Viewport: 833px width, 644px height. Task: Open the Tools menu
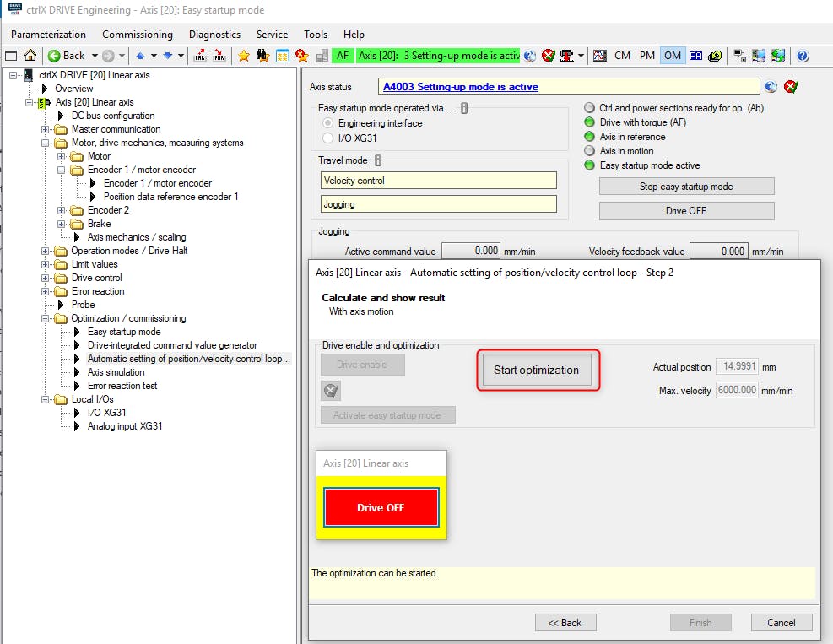coord(316,35)
